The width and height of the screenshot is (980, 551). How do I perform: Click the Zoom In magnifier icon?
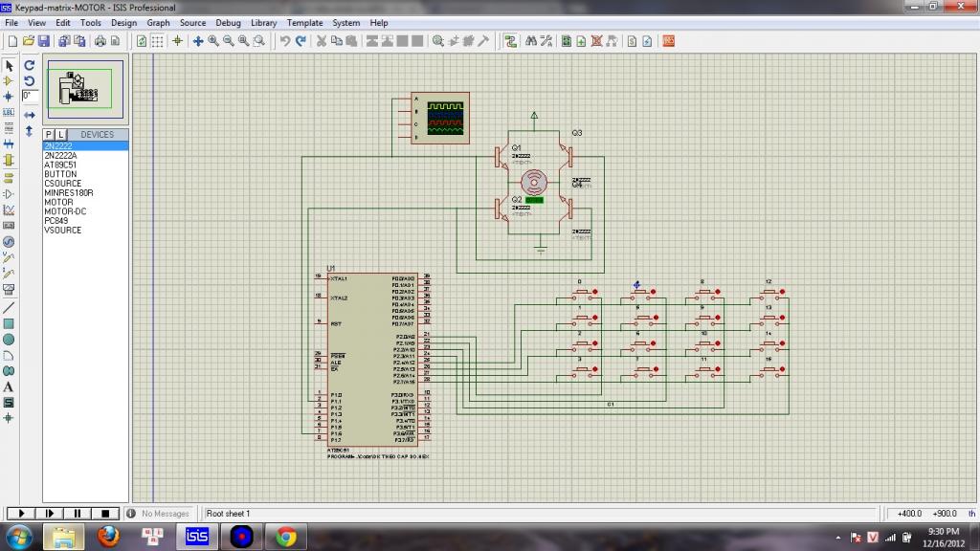tap(213, 41)
